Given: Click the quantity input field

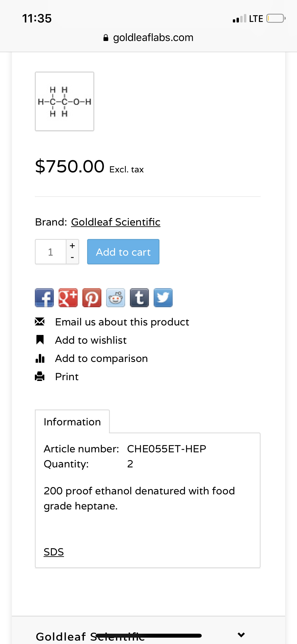Looking at the screenshot, I should pos(51,252).
